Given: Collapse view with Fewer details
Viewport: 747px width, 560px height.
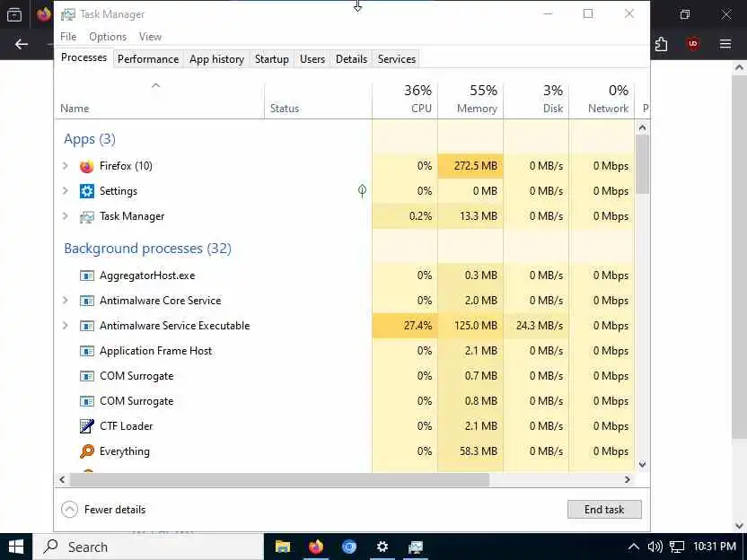Looking at the screenshot, I should (x=103, y=510).
